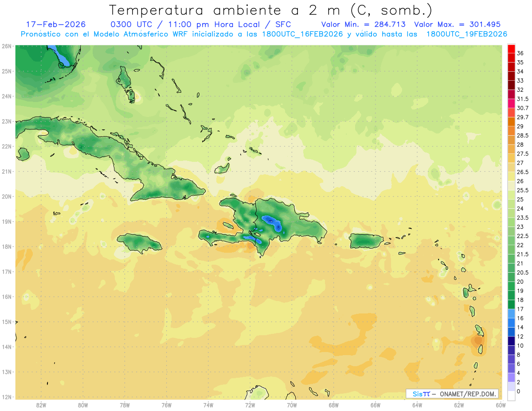Click the 0 value on the color scale

(519, 391)
